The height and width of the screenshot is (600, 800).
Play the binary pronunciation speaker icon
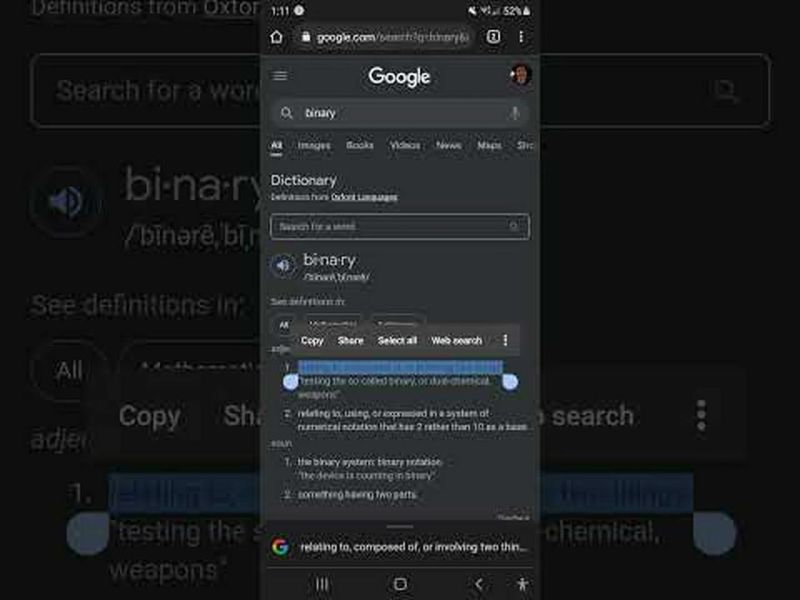(283, 265)
